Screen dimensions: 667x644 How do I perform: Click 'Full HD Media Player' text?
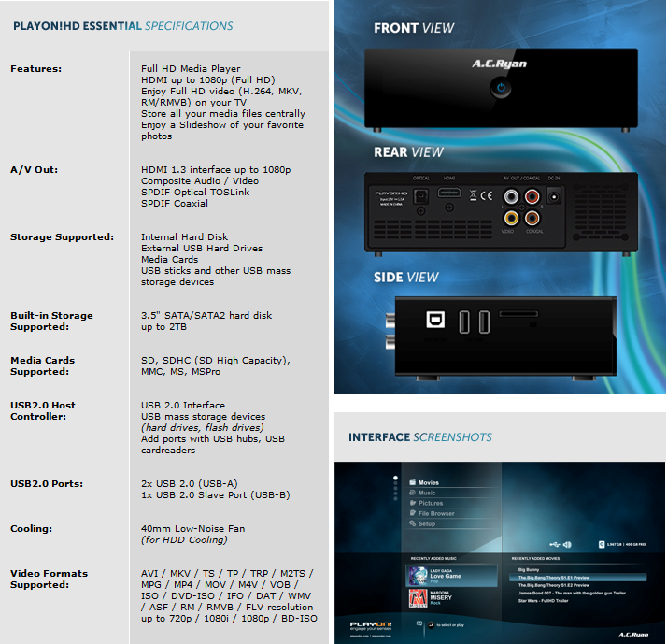(x=191, y=69)
